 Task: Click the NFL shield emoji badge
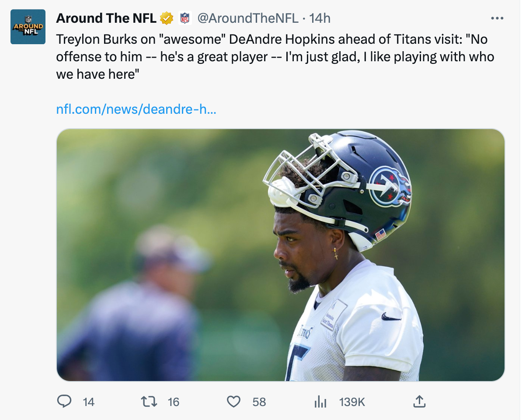pos(184,18)
